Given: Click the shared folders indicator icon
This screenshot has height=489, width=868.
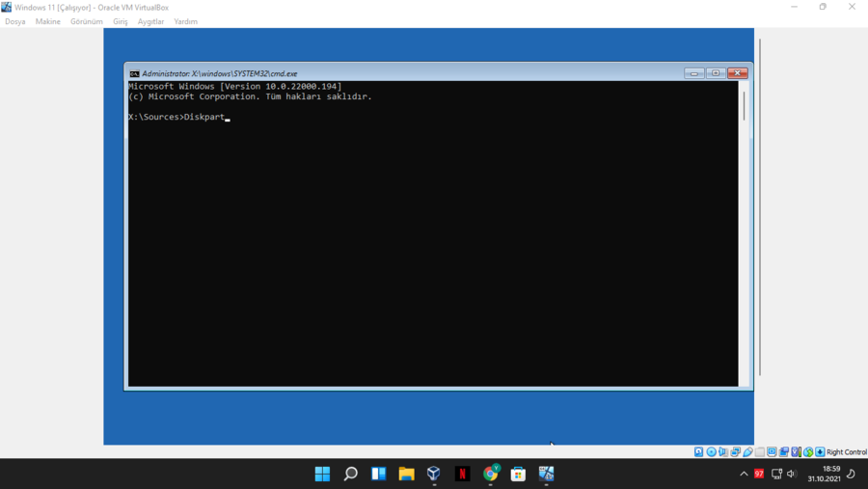Looking at the screenshot, I should [x=760, y=452].
